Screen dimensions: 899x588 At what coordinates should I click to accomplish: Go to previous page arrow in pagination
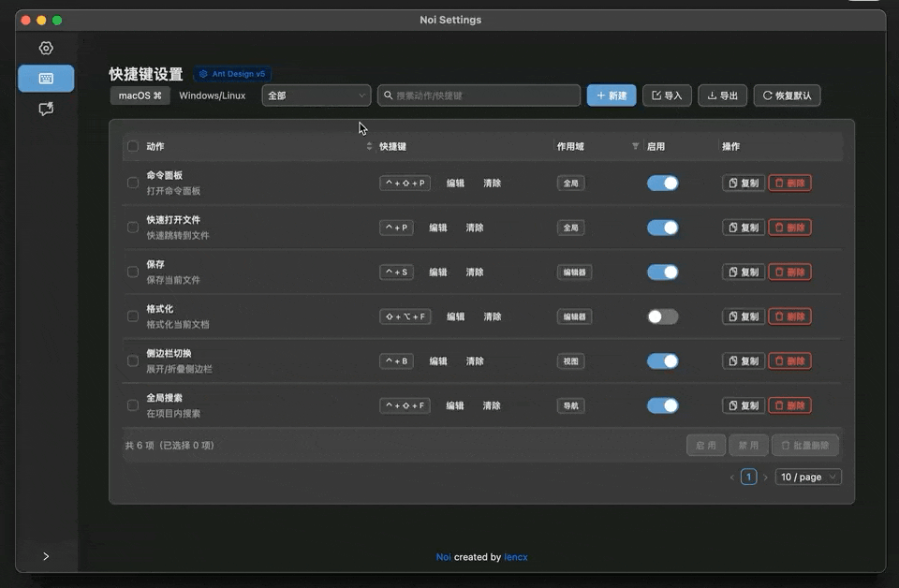pyautogui.click(x=732, y=477)
